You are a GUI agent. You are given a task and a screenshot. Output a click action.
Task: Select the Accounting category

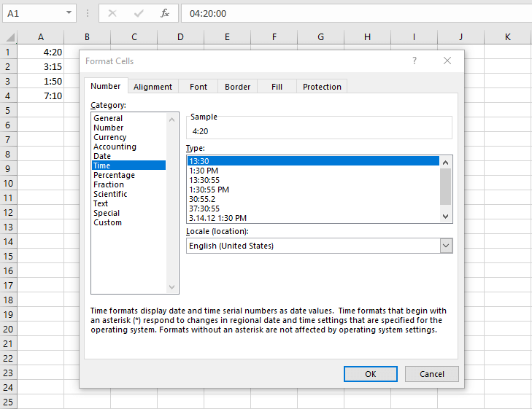coord(129,147)
